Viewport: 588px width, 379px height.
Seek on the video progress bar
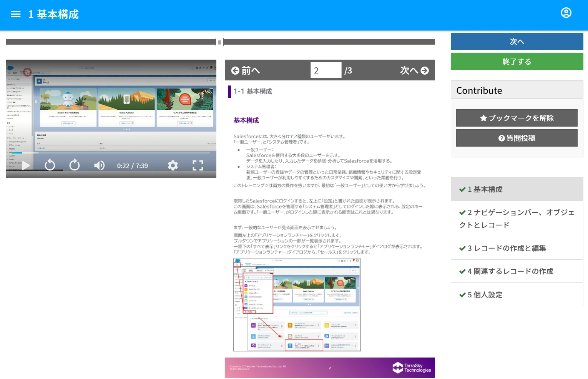111,153
